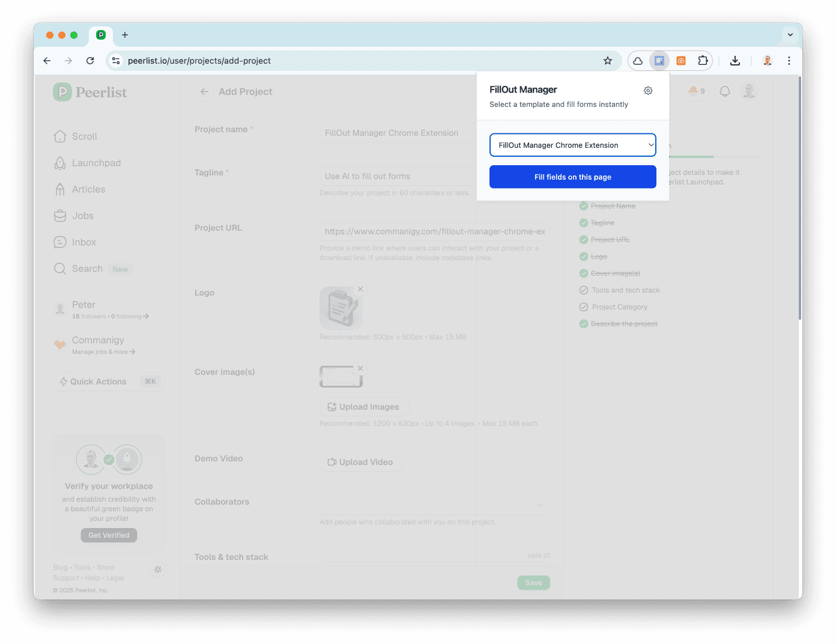The width and height of the screenshot is (836, 644).
Task: Open the Downloads icon in browser toolbar
Action: [x=735, y=61]
